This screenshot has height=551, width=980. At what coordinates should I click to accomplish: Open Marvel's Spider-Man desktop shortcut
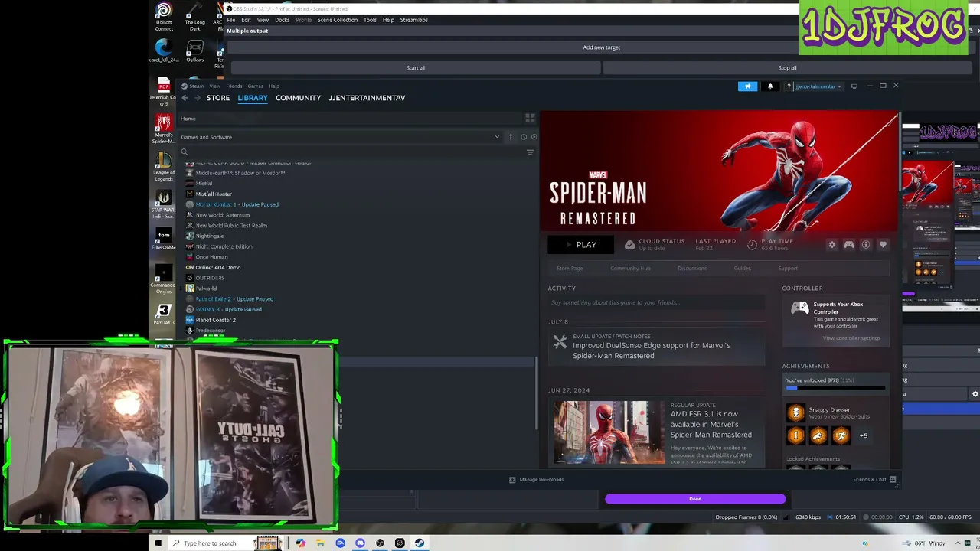163,129
